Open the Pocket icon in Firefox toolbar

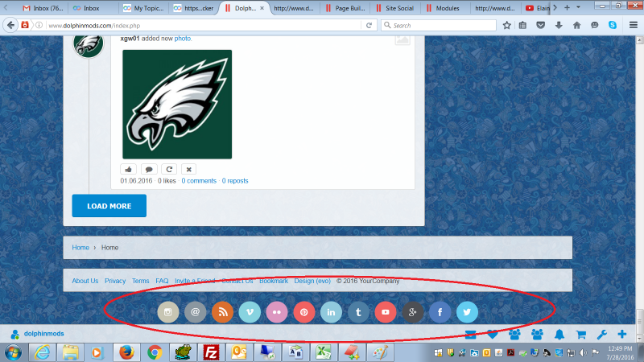[540, 25]
